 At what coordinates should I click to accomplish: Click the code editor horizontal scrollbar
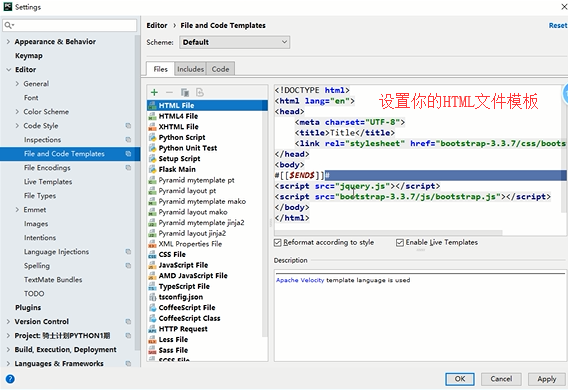click(388, 232)
